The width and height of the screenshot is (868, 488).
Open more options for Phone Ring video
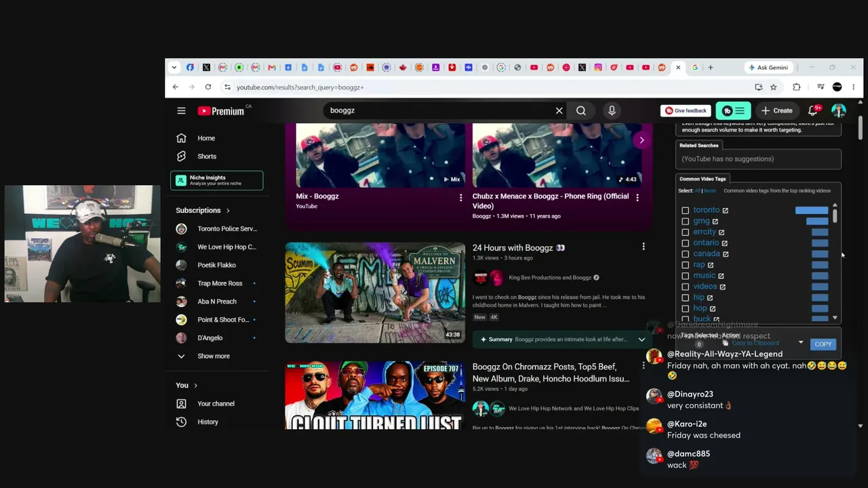pos(637,197)
